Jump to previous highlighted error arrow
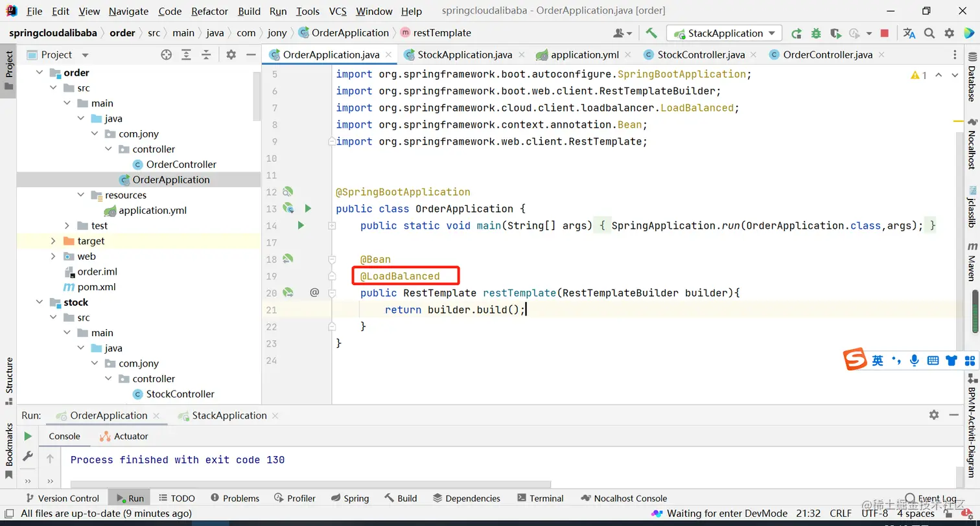This screenshot has height=526, width=980. [x=939, y=75]
